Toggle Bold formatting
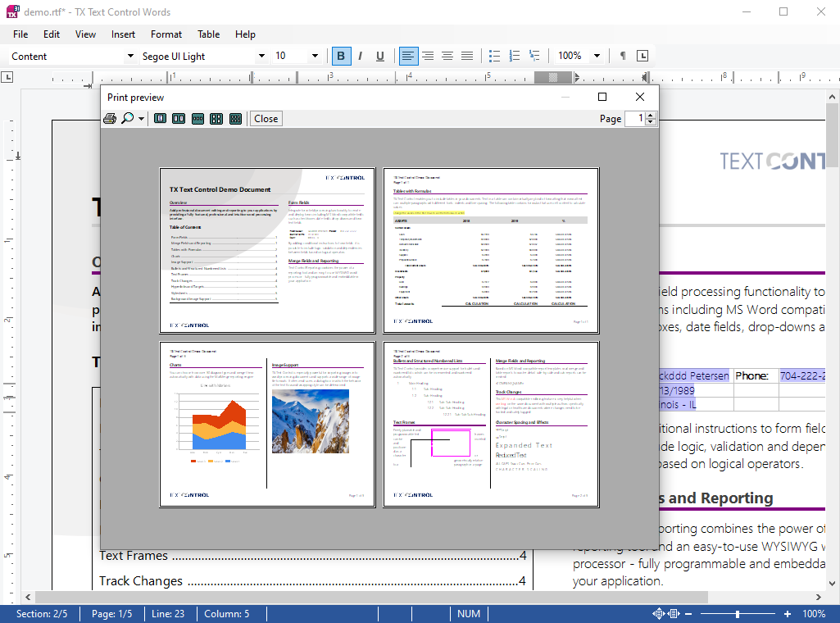The image size is (840, 623). pos(341,56)
